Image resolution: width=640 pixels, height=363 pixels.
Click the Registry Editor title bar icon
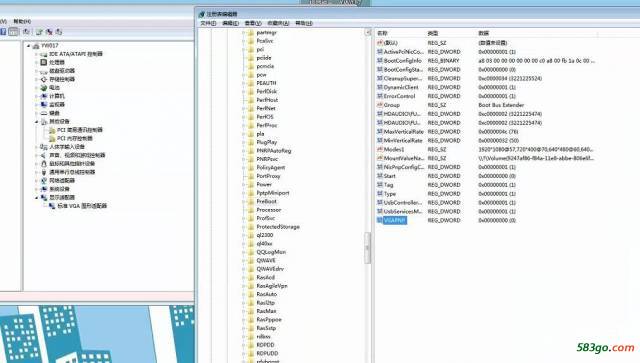pyautogui.click(x=201, y=14)
